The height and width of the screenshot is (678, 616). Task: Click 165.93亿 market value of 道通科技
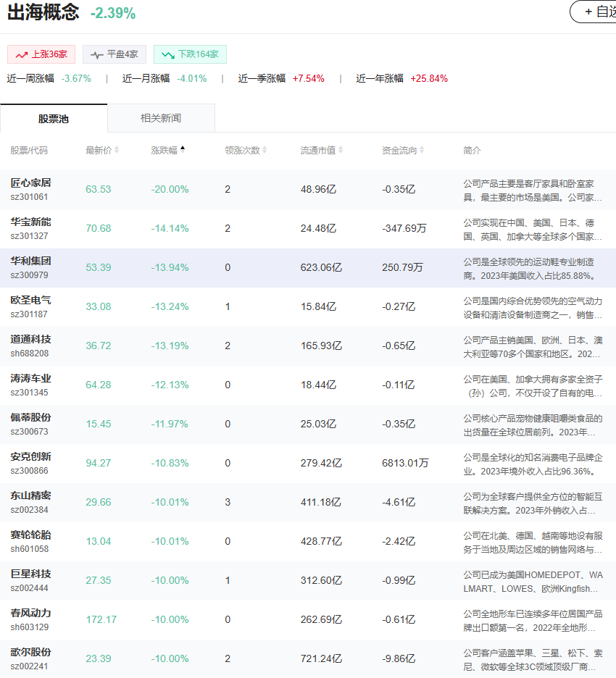pos(321,346)
